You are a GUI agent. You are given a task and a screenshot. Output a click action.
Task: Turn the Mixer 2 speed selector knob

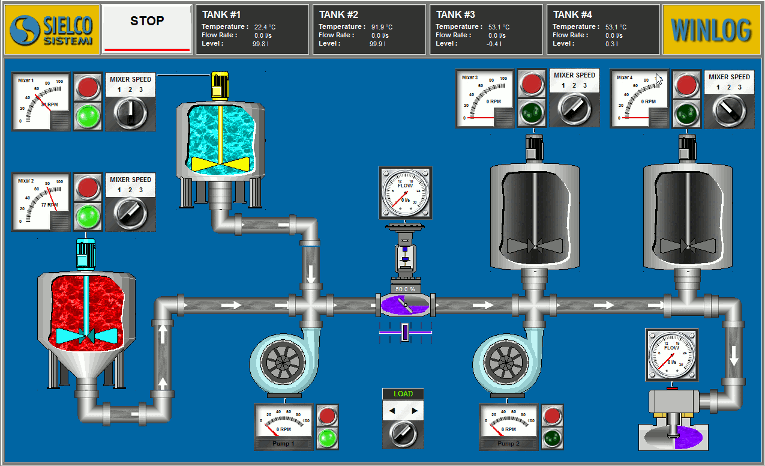[131, 212]
